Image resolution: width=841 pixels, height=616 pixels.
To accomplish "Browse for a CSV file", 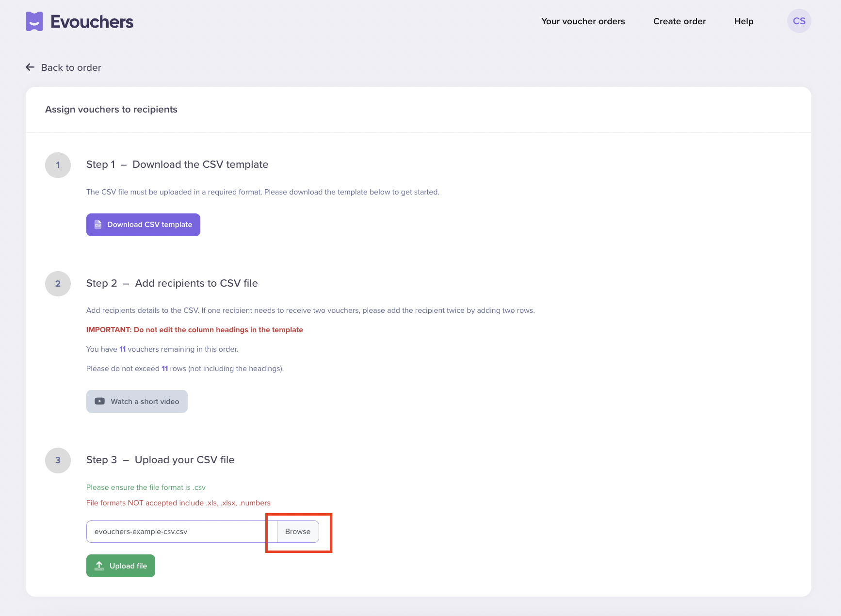I will click(x=298, y=532).
